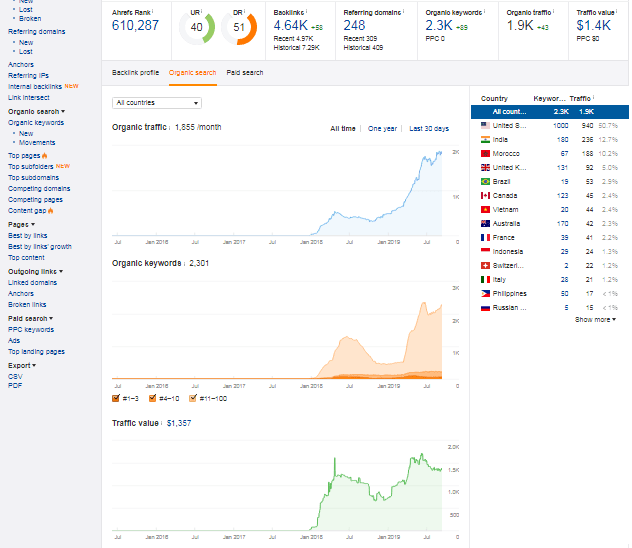Open Movements under Organic keywords
The width and height of the screenshot is (632, 548).
pyautogui.click(x=37, y=143)
